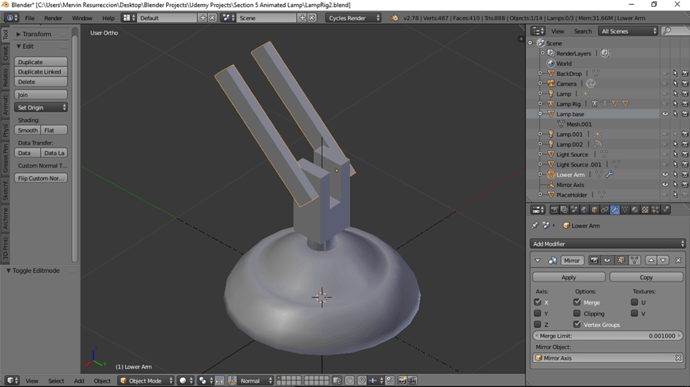Enable the Clipping option checkbox
The image size is (690, 387).
click(x=576, y=313)
